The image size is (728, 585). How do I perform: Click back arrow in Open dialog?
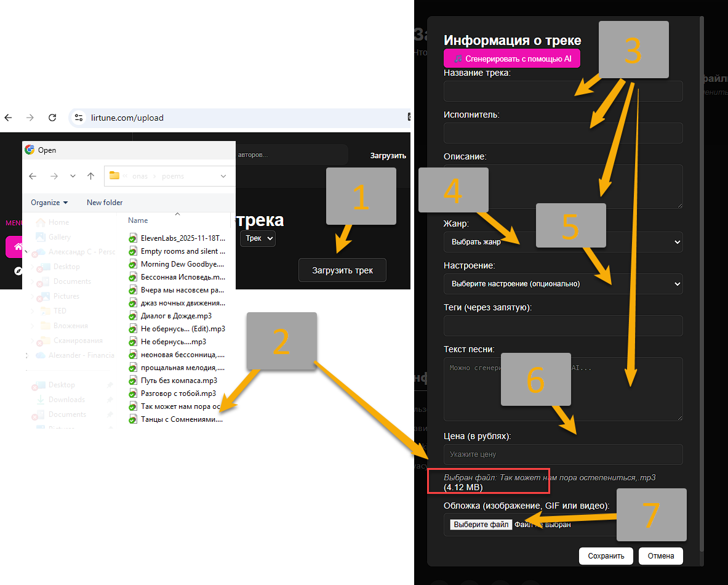(33, 176)
